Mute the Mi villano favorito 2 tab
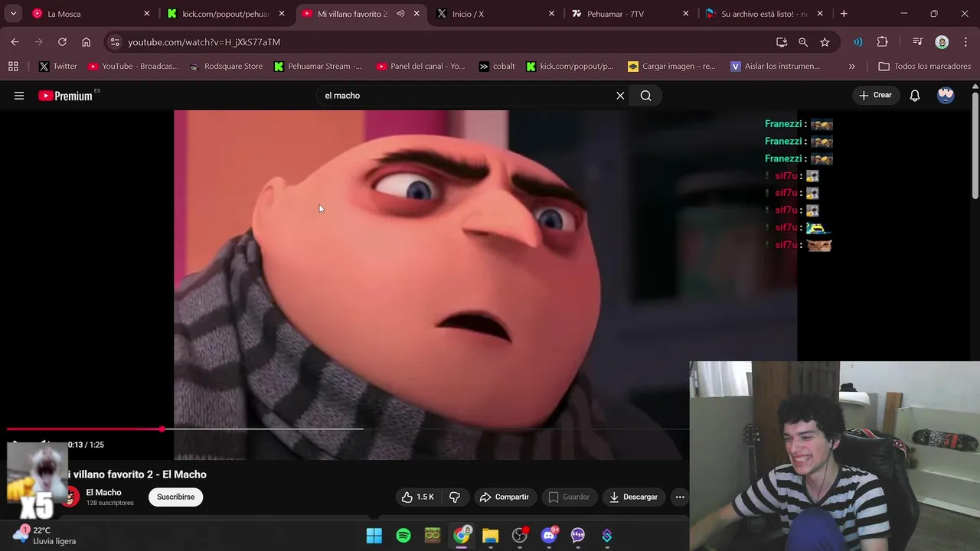 pos(400,14)
